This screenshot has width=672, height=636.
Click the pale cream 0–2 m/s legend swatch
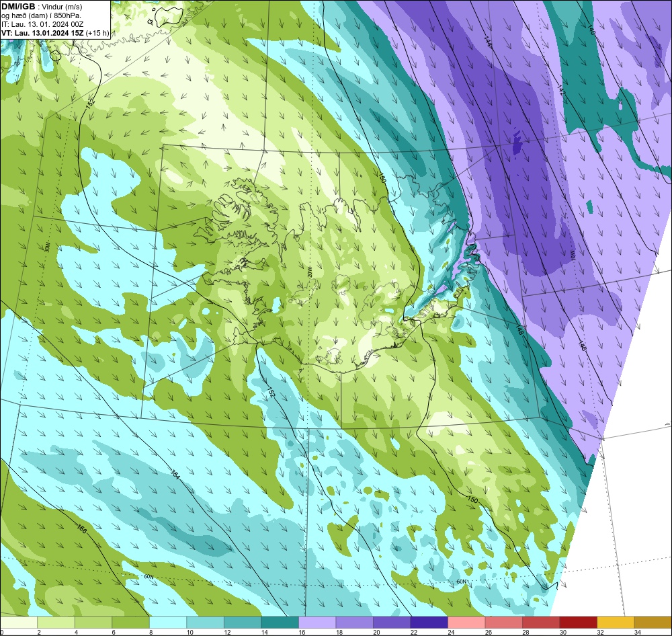[x=19, y=622]
